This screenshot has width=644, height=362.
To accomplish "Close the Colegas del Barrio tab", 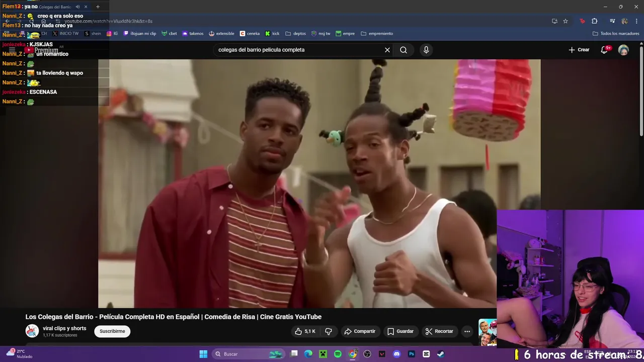I will click(x=86, y=7).
